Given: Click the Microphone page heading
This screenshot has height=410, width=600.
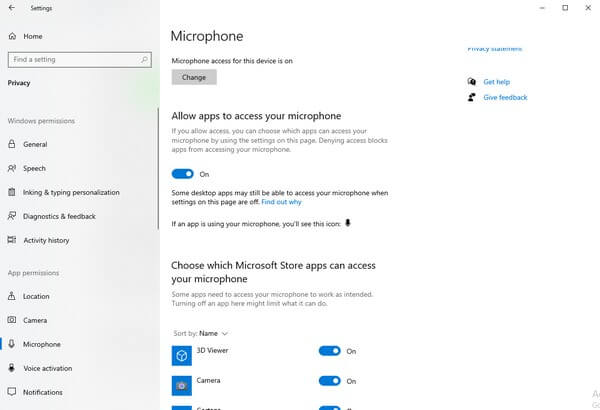Looking at the screenshot, I should point(207,36).
